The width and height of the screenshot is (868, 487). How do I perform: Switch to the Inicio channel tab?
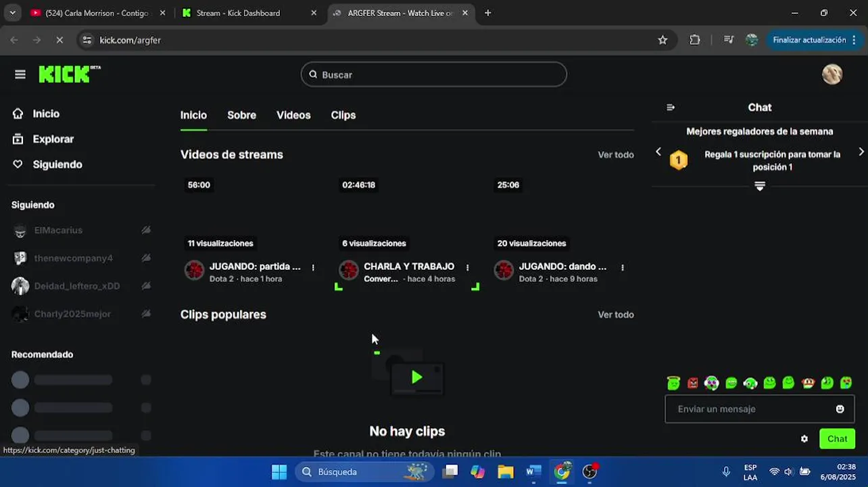(193, 115)
